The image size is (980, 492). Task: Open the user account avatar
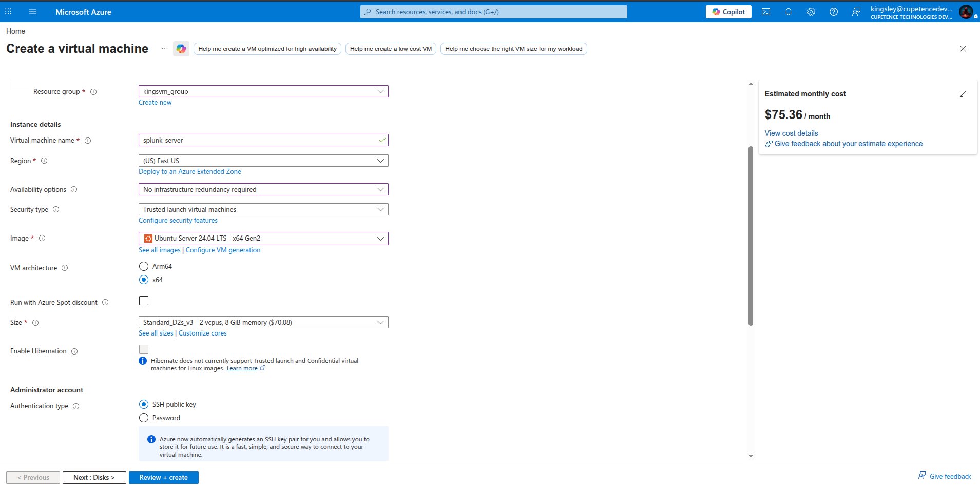coord(966,12)
